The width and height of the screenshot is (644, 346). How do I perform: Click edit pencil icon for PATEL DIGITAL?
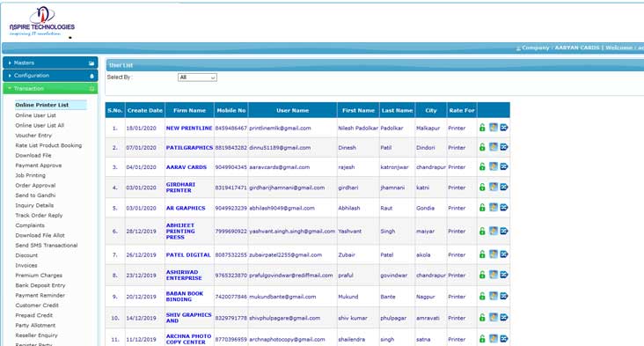click(x=494, y=254)
